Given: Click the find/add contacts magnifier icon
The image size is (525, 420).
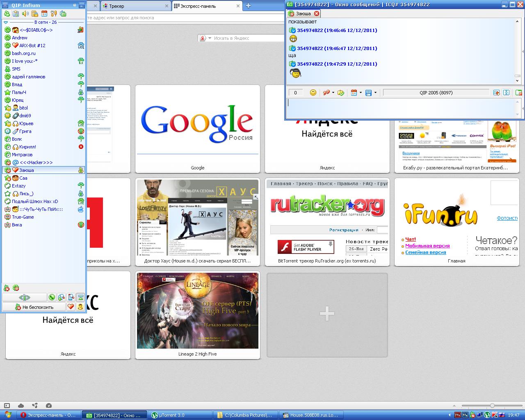Looking at the screenshot, I should tap(62, 297).
